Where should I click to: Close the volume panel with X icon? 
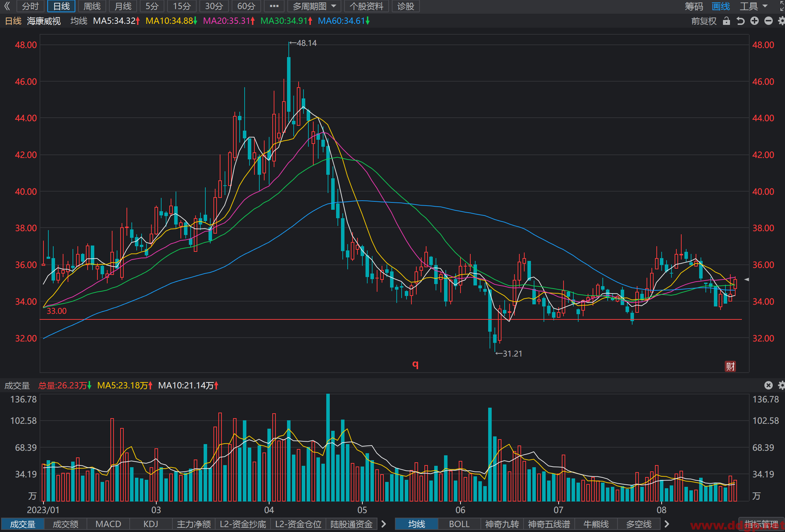(769, 385)
